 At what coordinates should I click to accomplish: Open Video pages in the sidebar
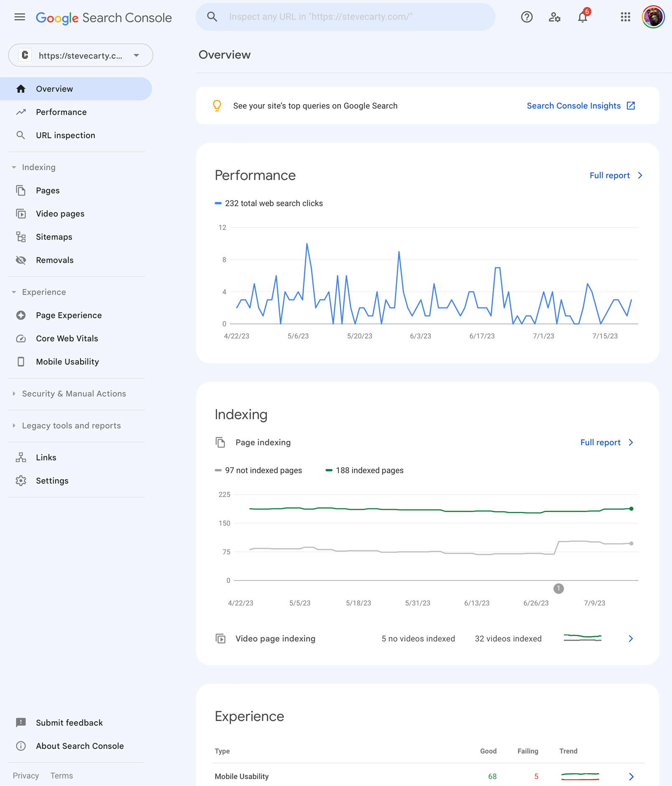(x=60, y=214)
